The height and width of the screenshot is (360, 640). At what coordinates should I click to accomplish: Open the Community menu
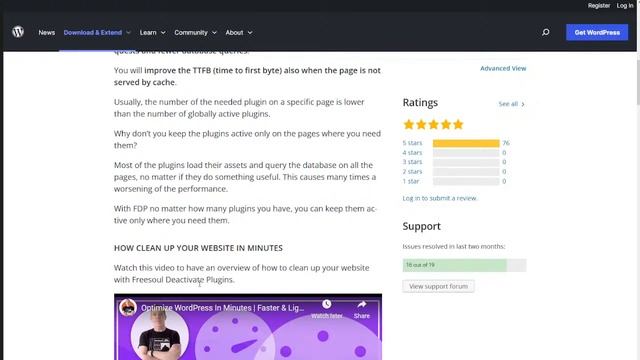point(191,33)
